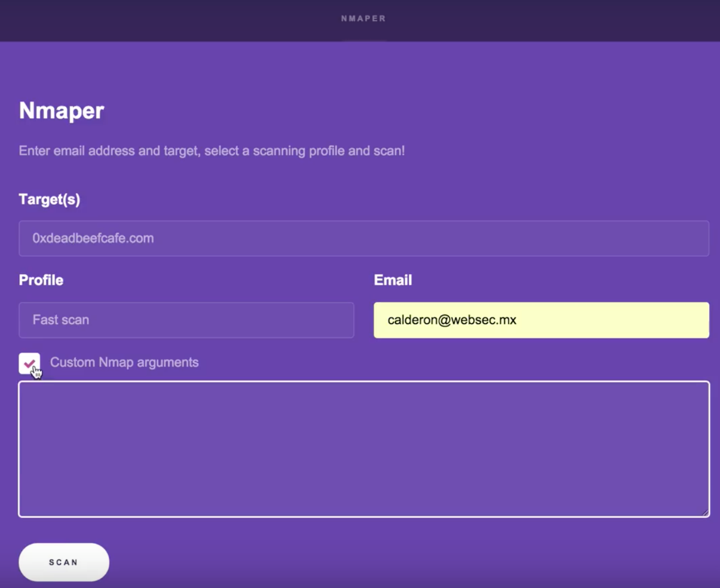This screenshot has height=588, width=720.
Task: Focus the Target(s) input field
Action: tap(364, 238)
